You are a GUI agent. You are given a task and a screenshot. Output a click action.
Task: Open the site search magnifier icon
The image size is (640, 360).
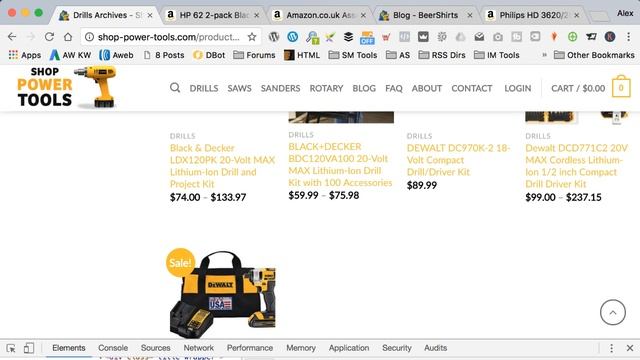[x=175, y=88]
